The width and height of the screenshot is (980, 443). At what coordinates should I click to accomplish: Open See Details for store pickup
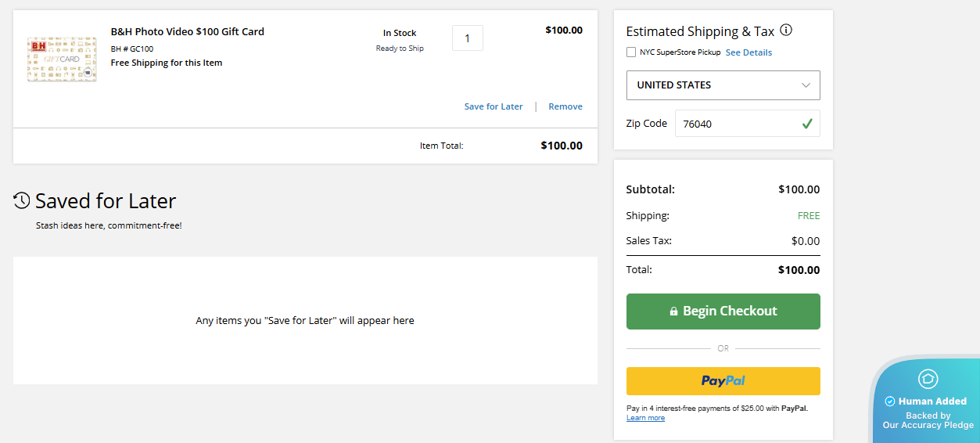[748, 52]
